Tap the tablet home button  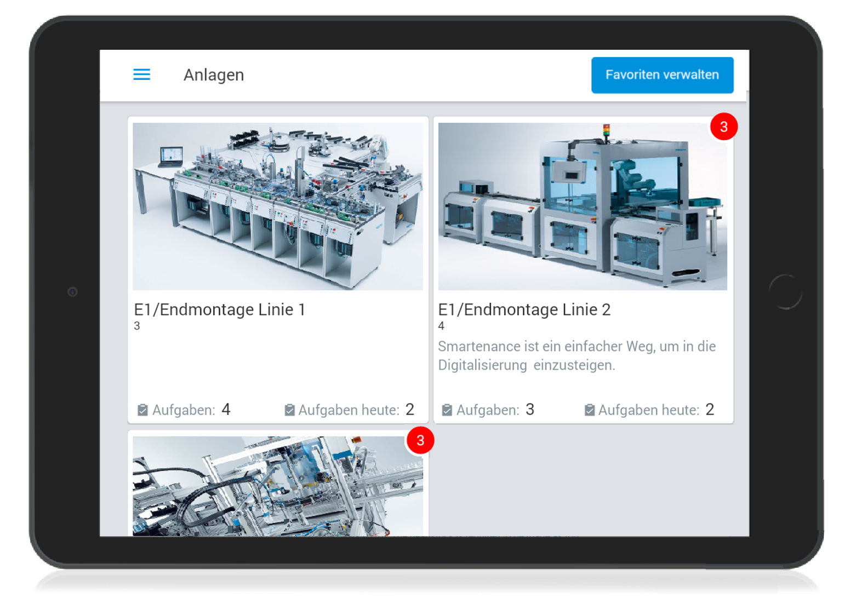[x=785, y=292]
